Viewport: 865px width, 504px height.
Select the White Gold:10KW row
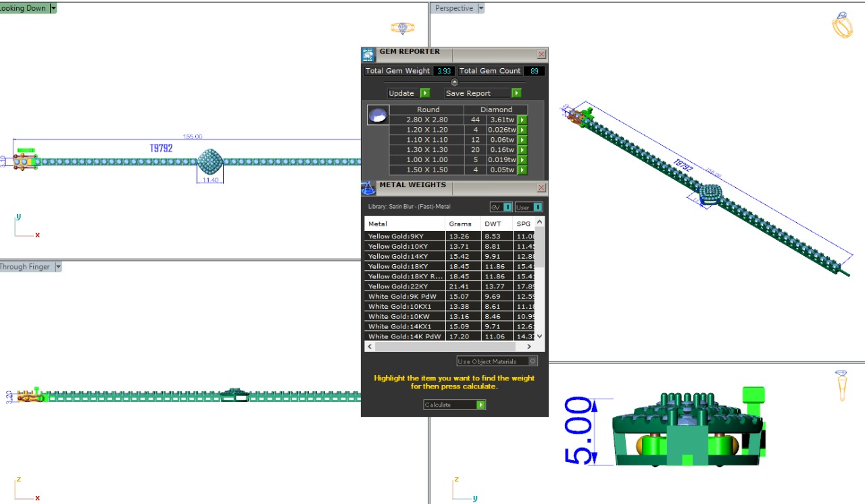coord(449,316)
